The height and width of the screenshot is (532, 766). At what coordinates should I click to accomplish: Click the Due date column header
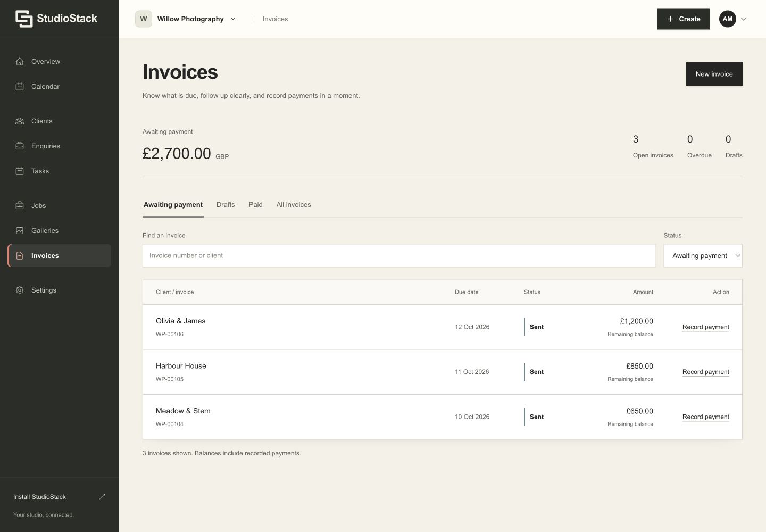click(x=467, y=292)
